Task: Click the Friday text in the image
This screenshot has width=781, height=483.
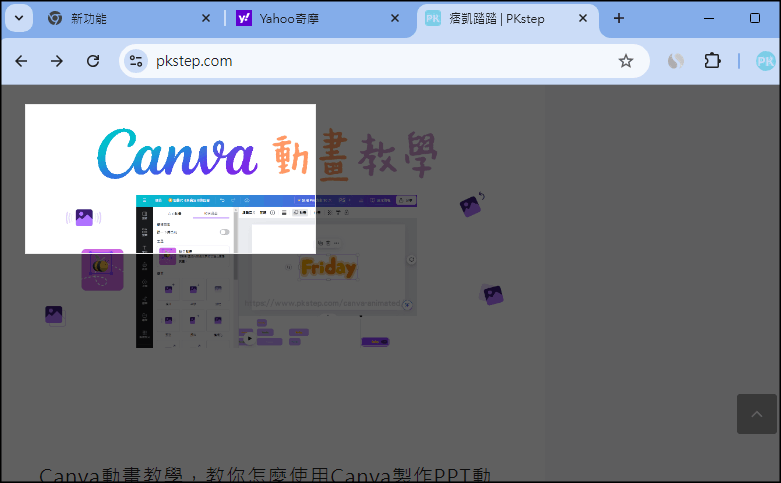Action: click(328, 268)
